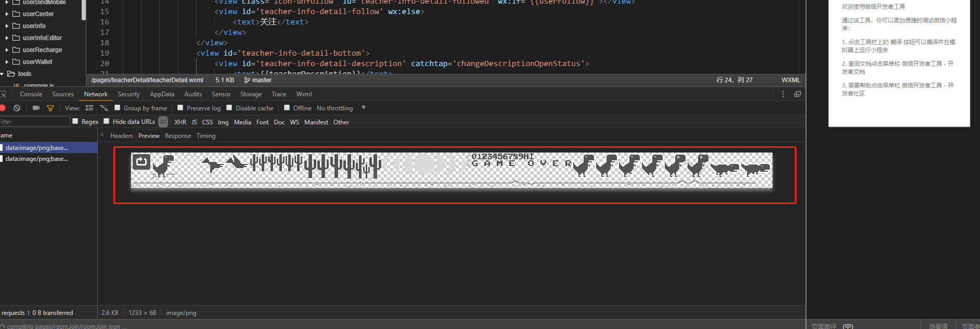
Task: Click the inspect element selector icon
Action: tap(3, 94)
